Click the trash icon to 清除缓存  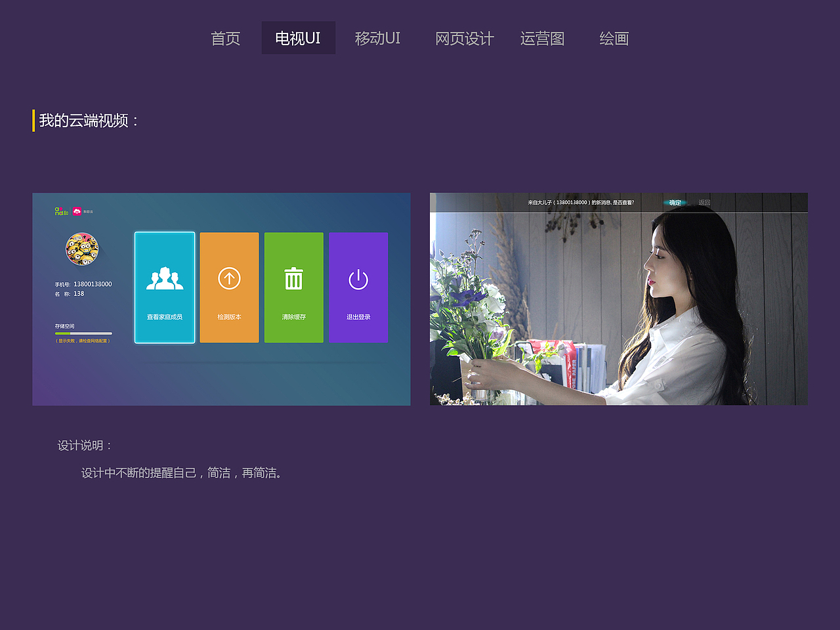pos(293,278)
